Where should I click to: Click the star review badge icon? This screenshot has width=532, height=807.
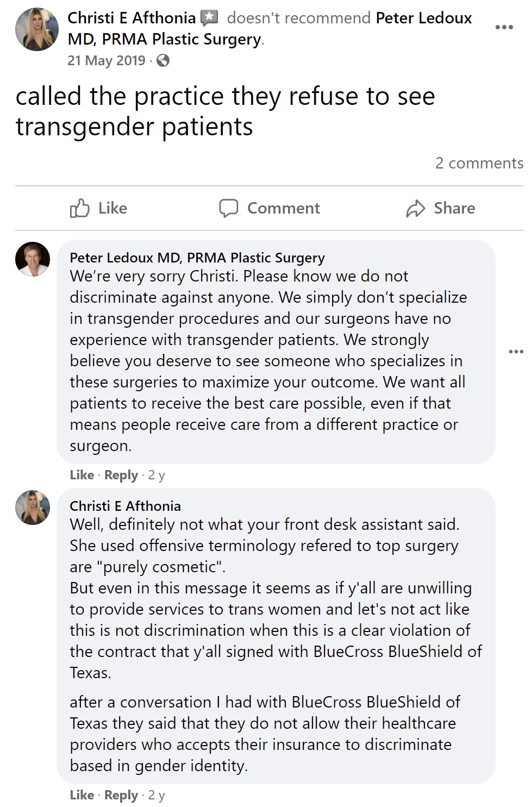(209, 18)
